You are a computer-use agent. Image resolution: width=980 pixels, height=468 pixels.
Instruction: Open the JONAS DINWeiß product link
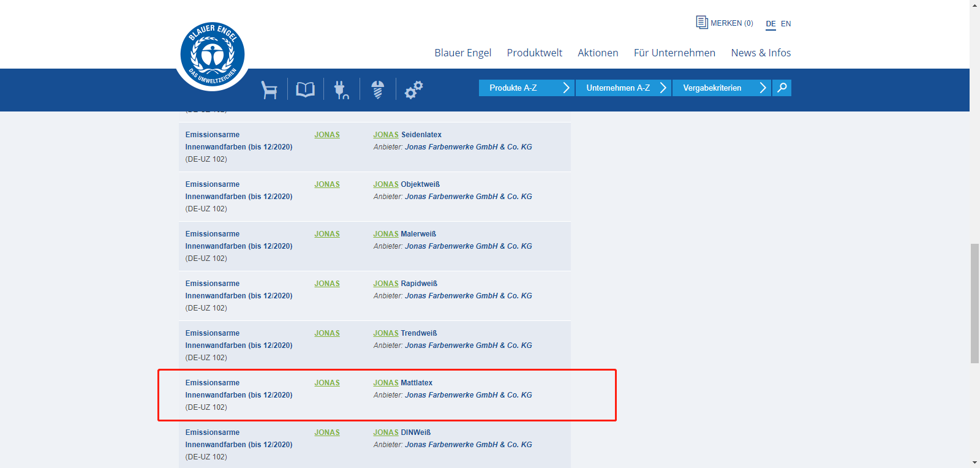[402, 432]
